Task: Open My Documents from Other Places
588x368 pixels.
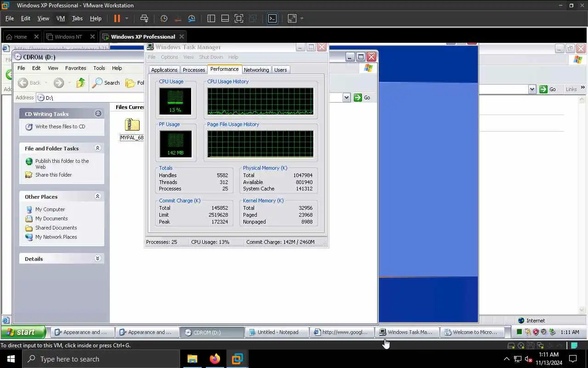Action: click(x=51, y=218)
